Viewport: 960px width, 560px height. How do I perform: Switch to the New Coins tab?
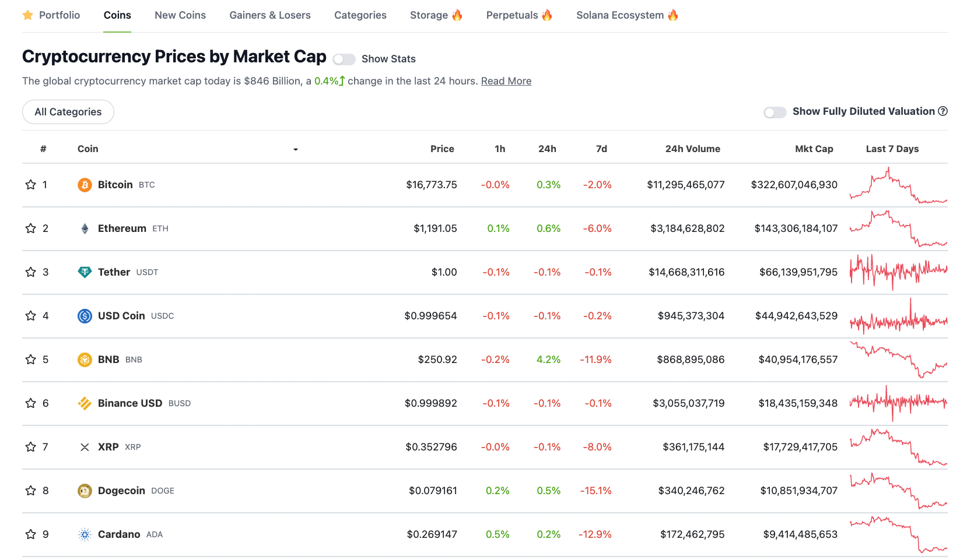pos(180,15)
